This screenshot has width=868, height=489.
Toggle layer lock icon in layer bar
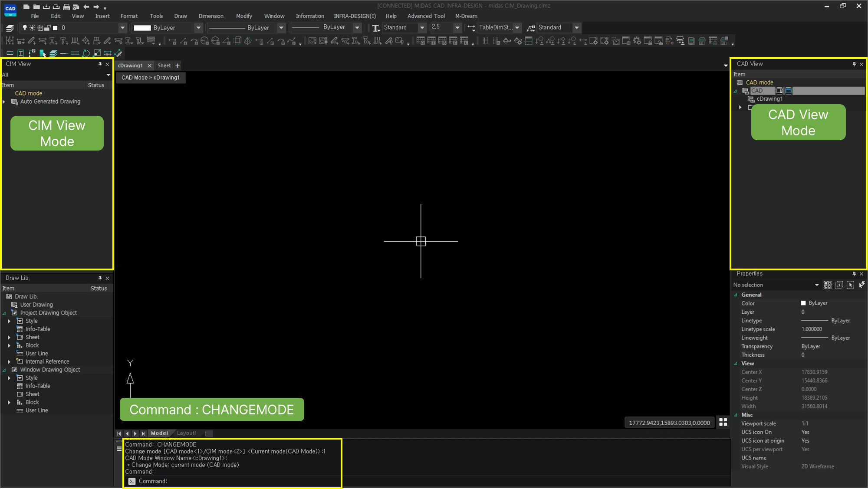[x=48, y=28]
